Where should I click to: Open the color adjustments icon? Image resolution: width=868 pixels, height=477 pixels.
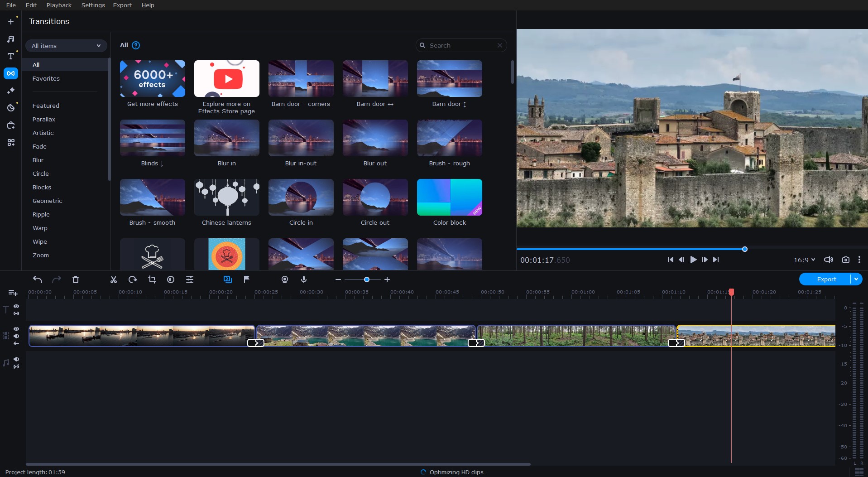click(171, 279)
